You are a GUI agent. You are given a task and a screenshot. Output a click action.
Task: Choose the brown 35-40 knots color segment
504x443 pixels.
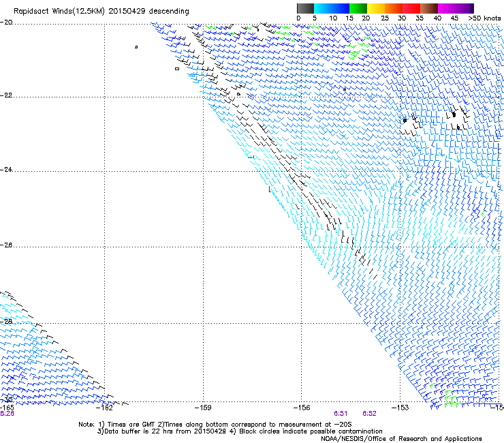[x=429, y=8]
